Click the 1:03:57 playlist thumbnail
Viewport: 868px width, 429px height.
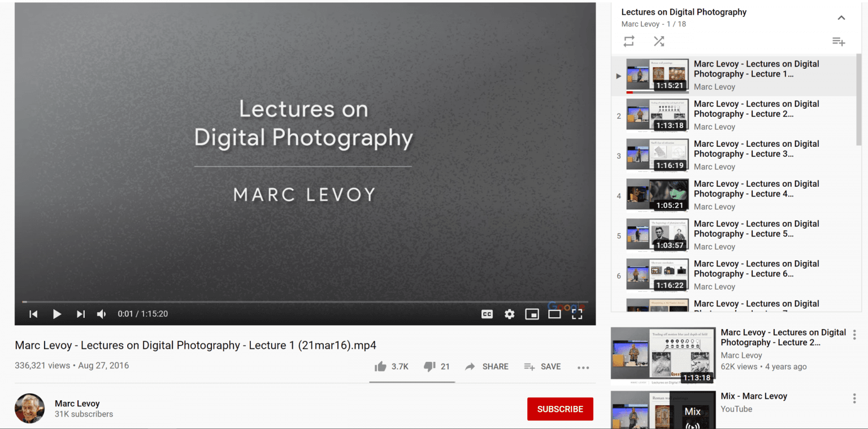point(658,235)
